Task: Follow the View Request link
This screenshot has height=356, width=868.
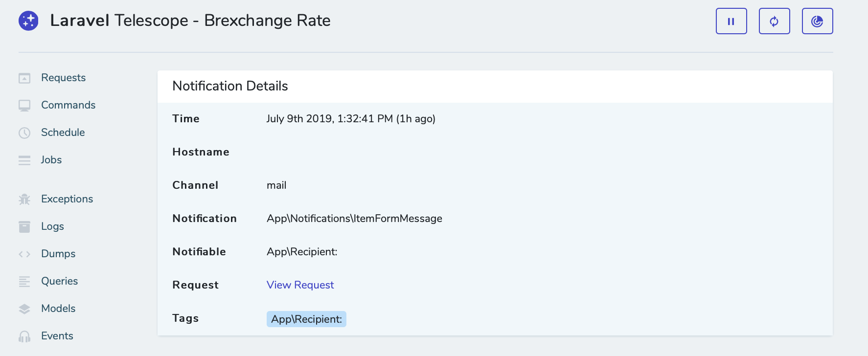Action: [x=300, y=285]
